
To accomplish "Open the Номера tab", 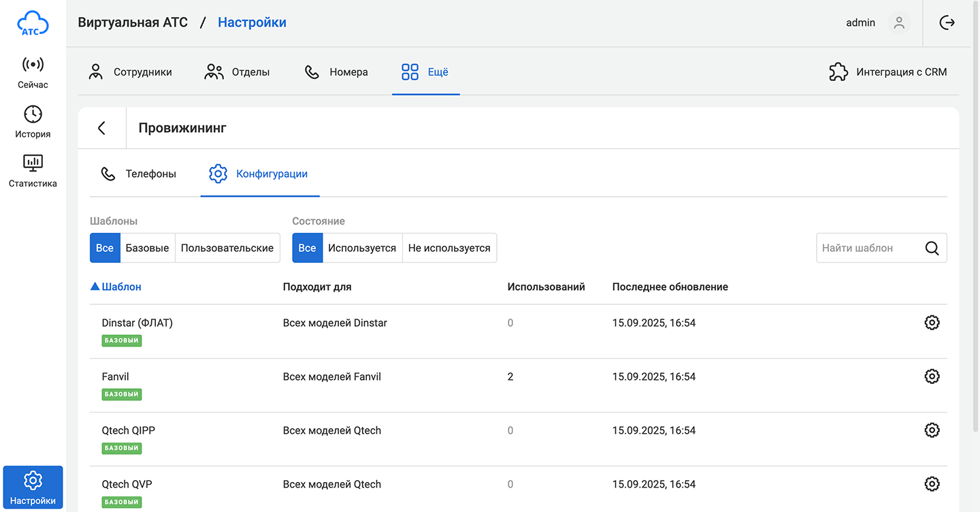I will (336, 72).
